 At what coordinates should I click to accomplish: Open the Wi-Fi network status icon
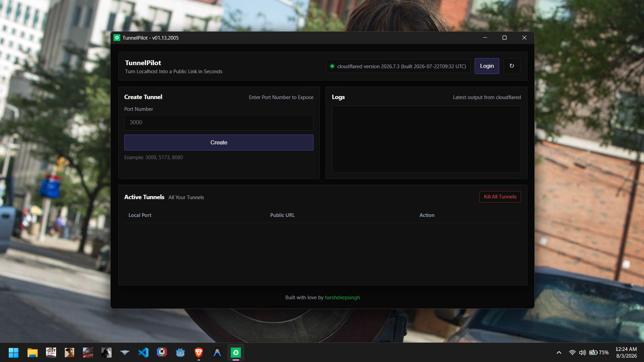tap(572, 353)
